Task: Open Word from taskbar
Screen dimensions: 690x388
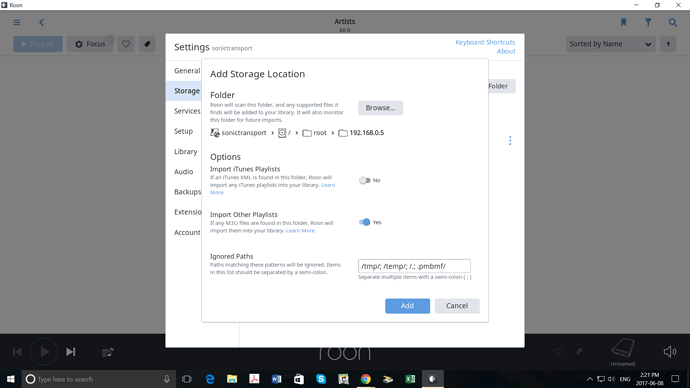Action: coord(276,379)
